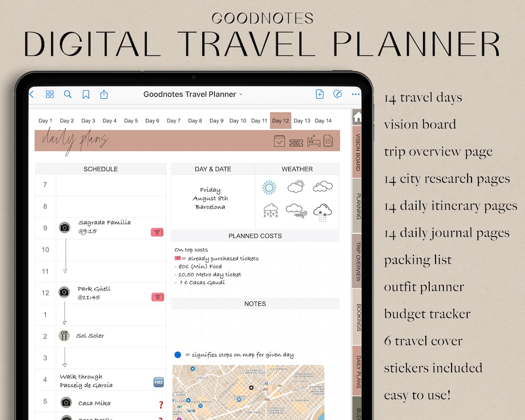Open the thumbnail grid view icon
Screen dimensions: 525x420
click(x=50, y=94)
